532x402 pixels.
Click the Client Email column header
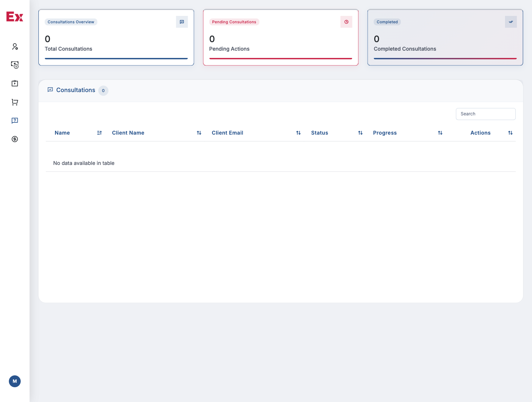coord(228,133)
